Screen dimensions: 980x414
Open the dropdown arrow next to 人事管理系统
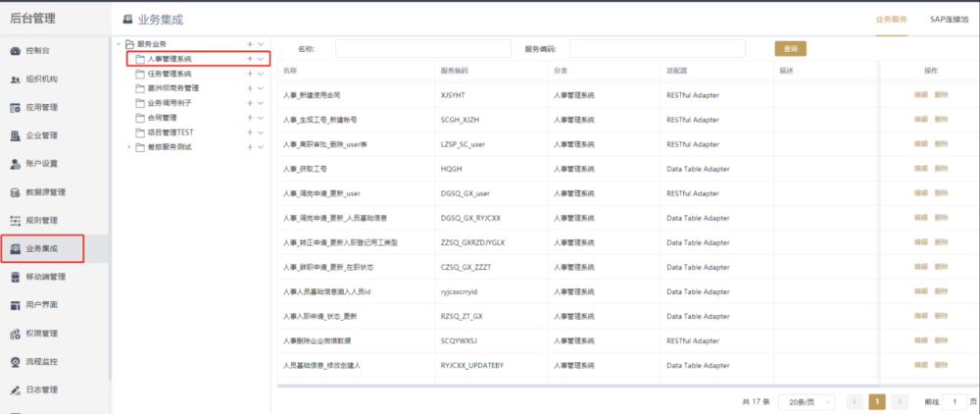coord(261,59)
